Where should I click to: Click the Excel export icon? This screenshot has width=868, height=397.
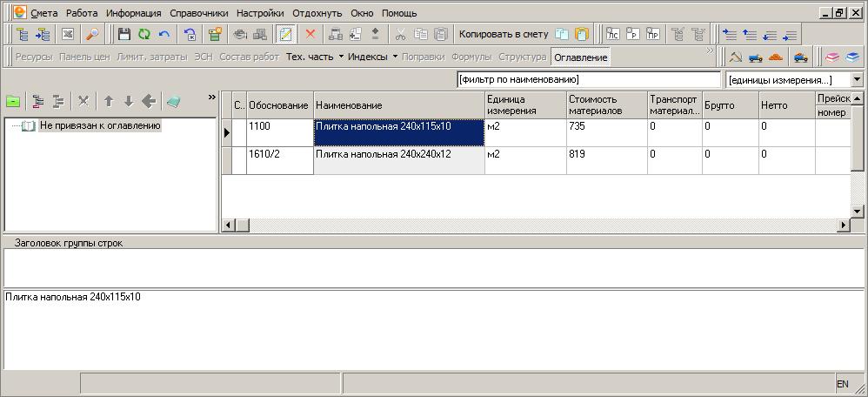pyautogui.click(x=68, y=34)
